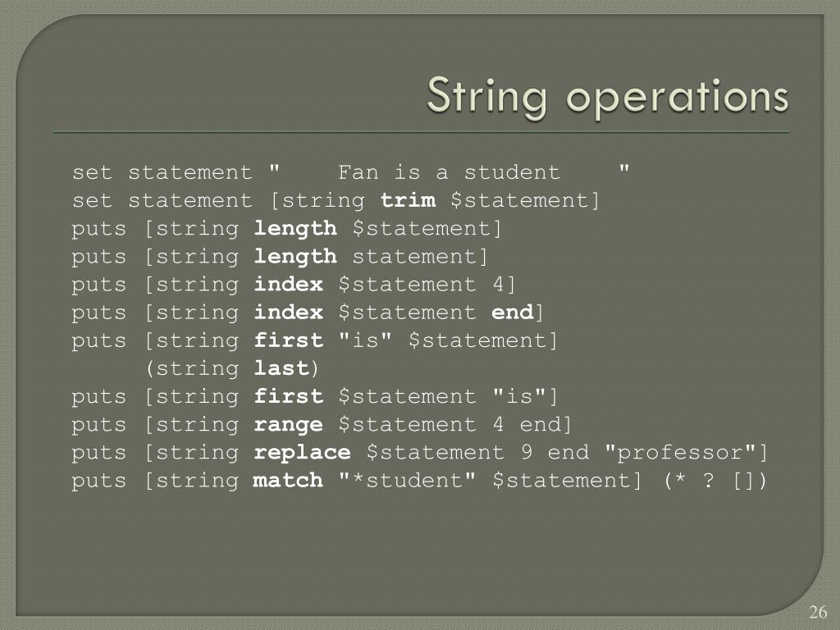Click the second bold length keyword
The height and width of the screenshot is (630, 840).
pos(295,257)
